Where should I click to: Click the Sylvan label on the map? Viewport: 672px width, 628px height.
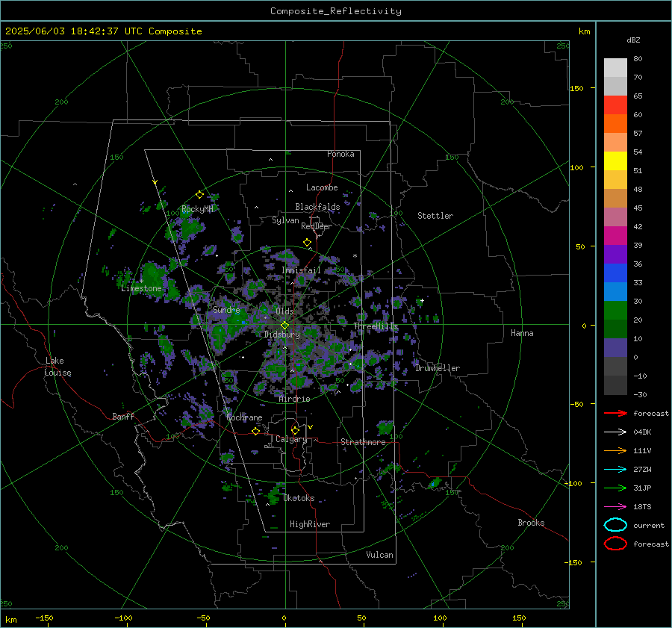click(x=285, y=220)
